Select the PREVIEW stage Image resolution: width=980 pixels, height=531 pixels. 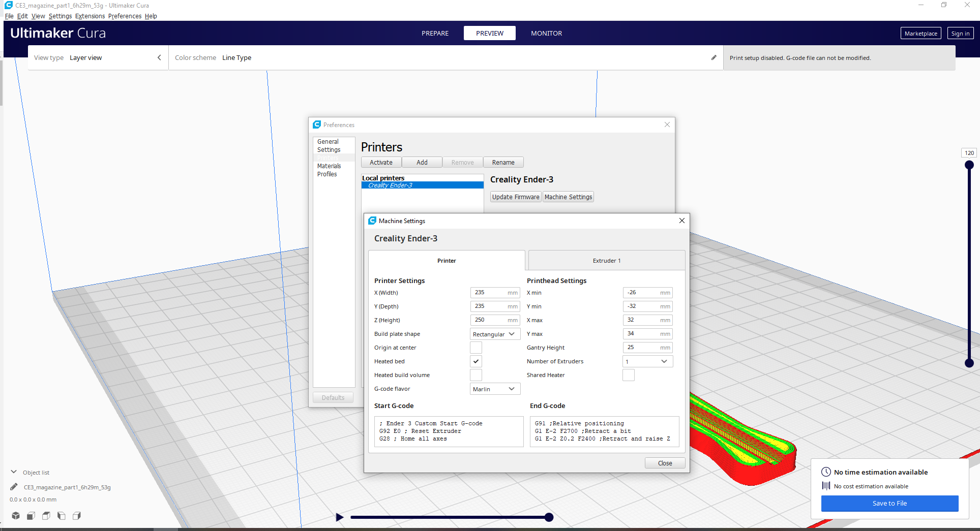coord(490,33)
